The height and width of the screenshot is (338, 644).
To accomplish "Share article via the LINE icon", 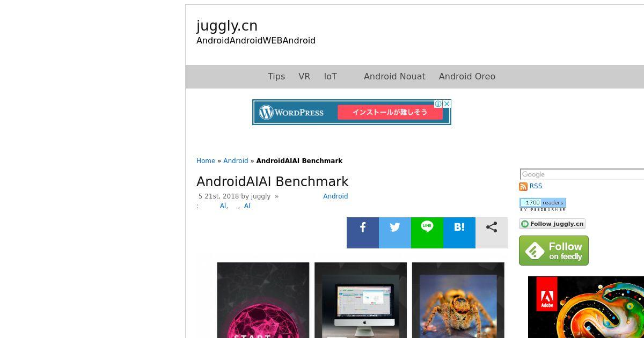I will point(427,233).
